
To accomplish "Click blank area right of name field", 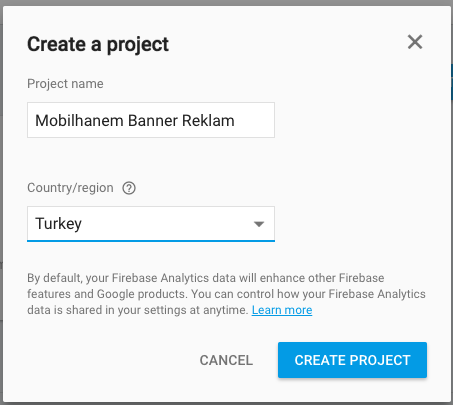I will pyautogui.click(x=350, y=120).
